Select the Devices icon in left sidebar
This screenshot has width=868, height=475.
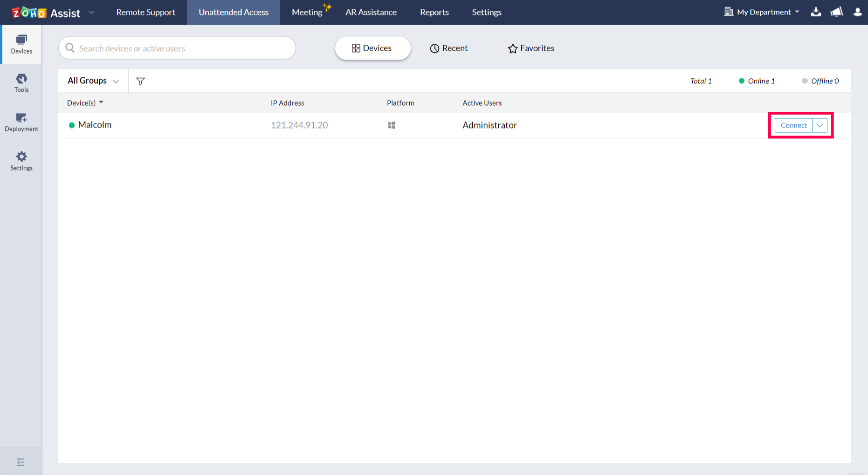pyautogui.click(x=21, y=44)
